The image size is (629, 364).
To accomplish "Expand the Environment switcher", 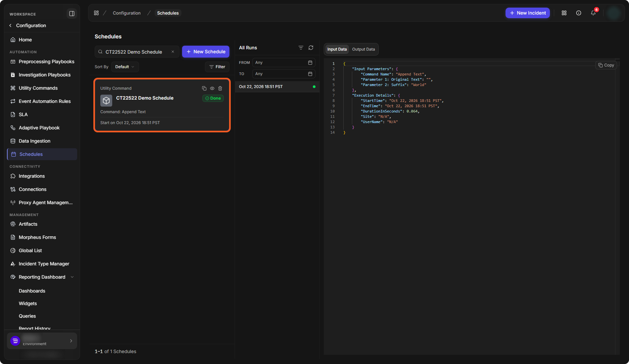I will pyautogui.click(x=42, y=341).
